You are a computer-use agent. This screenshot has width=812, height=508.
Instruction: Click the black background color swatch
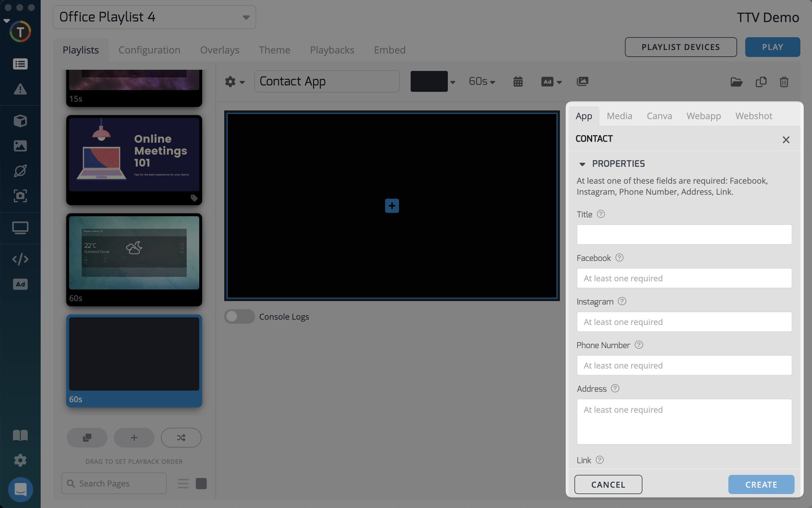pyautogui.click(x=429, y=81)
